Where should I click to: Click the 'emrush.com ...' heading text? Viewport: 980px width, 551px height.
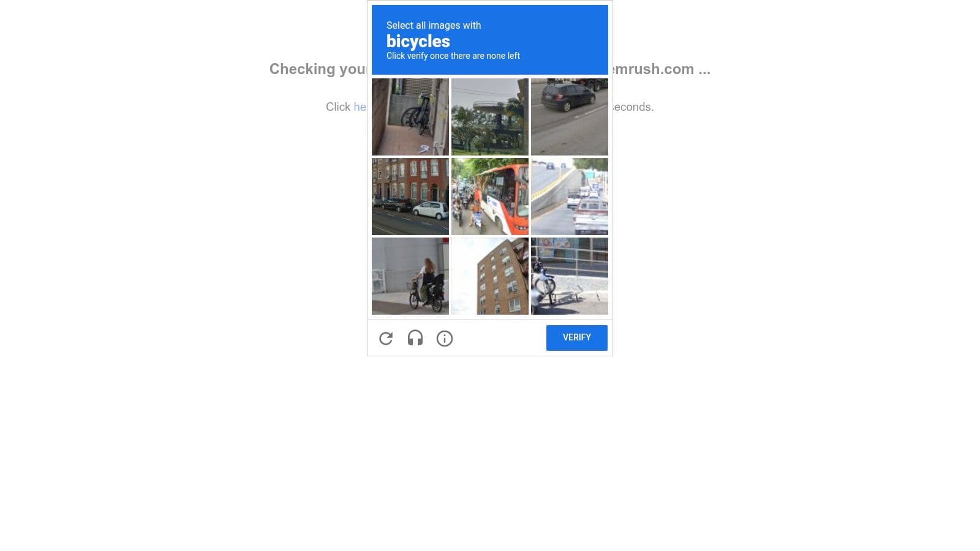661,69
